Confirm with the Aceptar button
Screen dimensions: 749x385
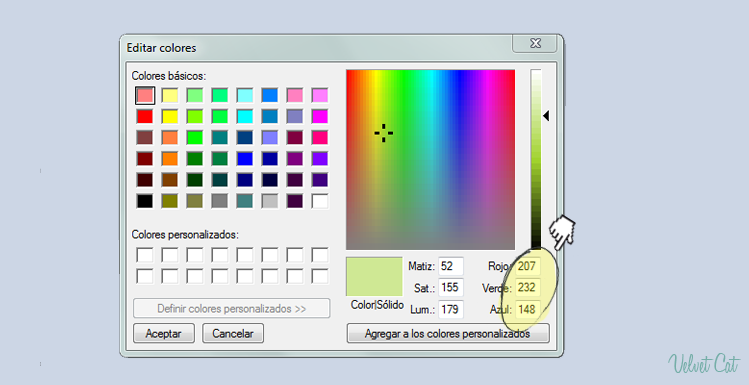point(163,333)
